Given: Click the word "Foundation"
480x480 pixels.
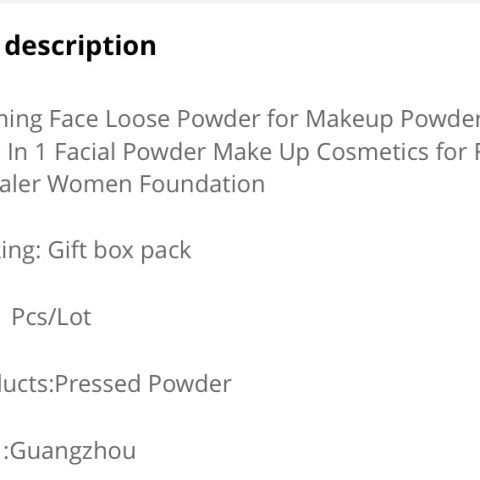Looking at the screenshot, I should point(202,184).
